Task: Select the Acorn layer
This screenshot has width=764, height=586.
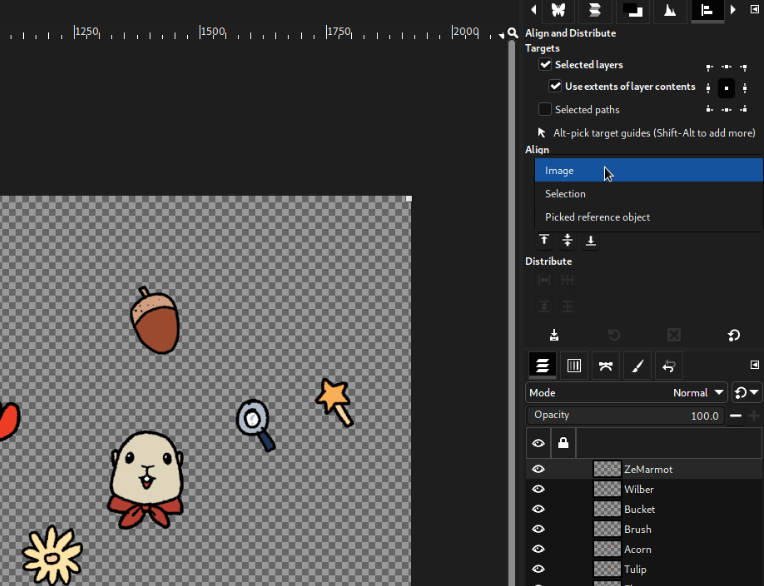Action: (x=637, y=549)
